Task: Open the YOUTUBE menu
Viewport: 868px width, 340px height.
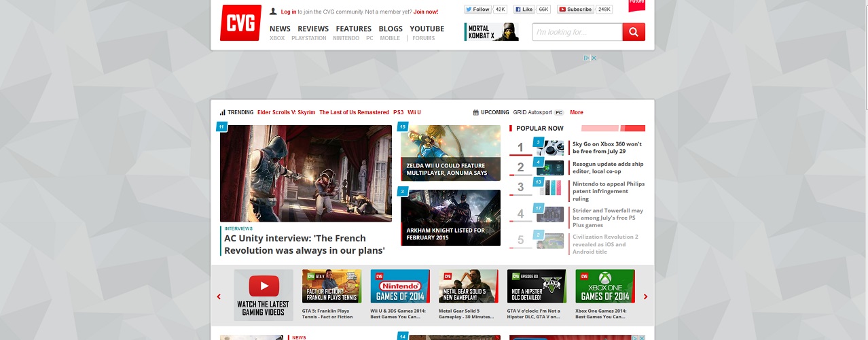Action: [427, 29]
